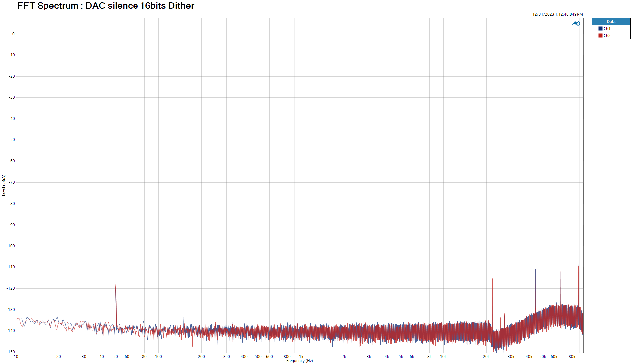Click the Data legend header
Screen dimensions: 632x364
point(611,22)
